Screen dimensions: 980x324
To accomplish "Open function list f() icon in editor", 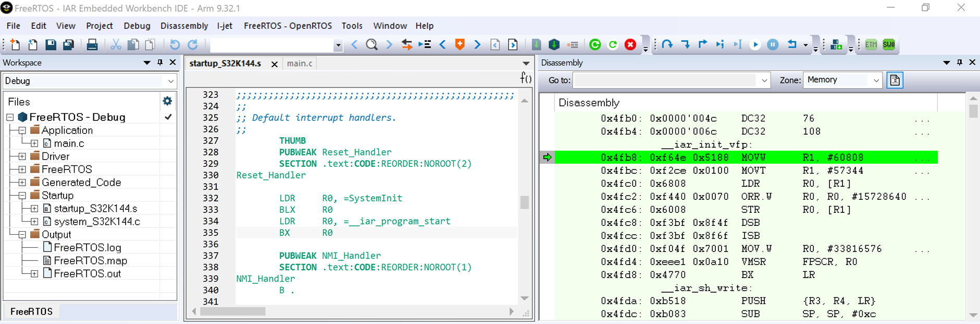I will coord(526,78).
